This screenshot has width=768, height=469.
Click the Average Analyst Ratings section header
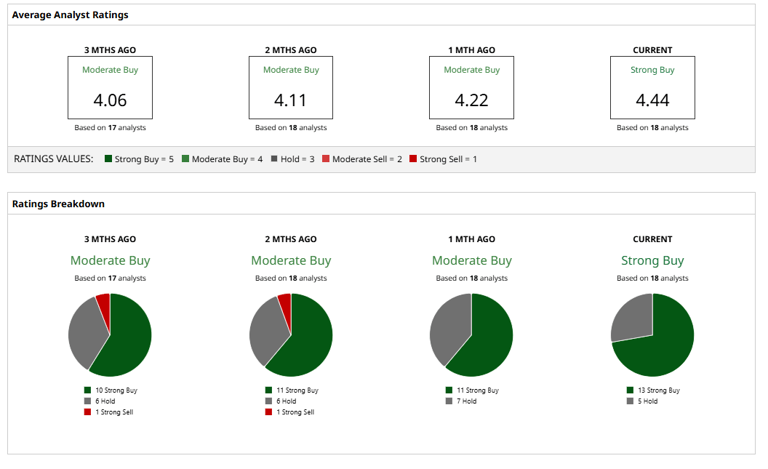pos(70,15)
